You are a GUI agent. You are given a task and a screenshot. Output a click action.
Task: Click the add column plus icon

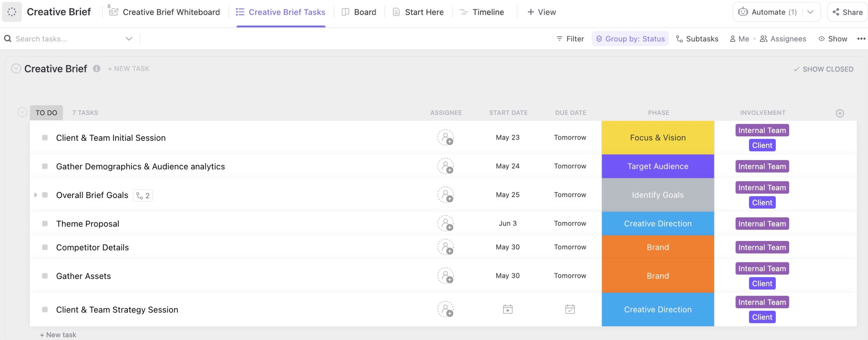pyautogui.click(x=840, y=113)
